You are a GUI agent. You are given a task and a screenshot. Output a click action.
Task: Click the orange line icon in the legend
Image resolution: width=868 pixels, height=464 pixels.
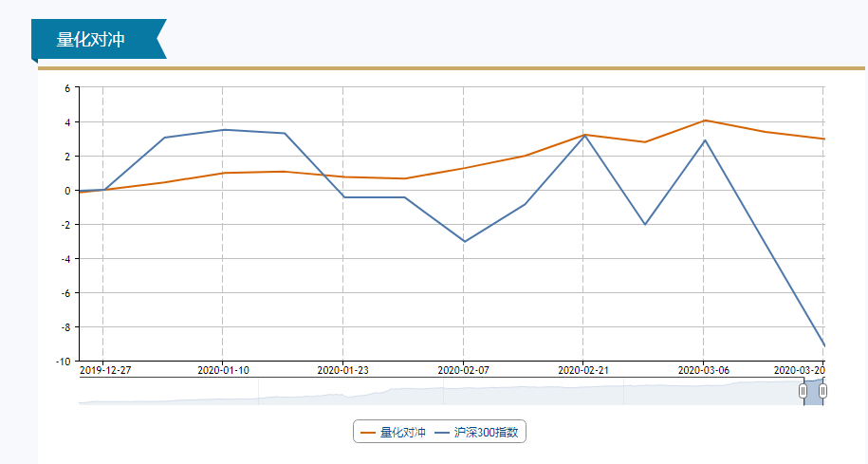click(368, 433)
